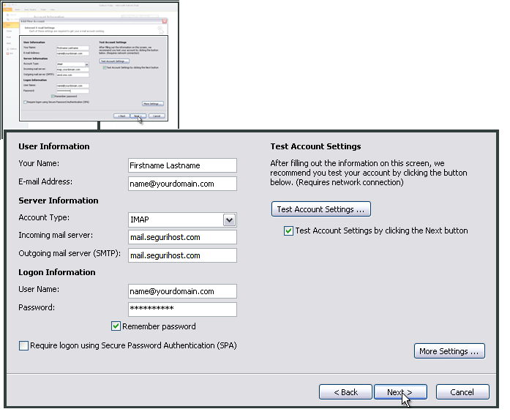Screen dimensions: 510x420
Task: Click the Logon User Name field in enlarged dialog
Action: click(182, 291)
